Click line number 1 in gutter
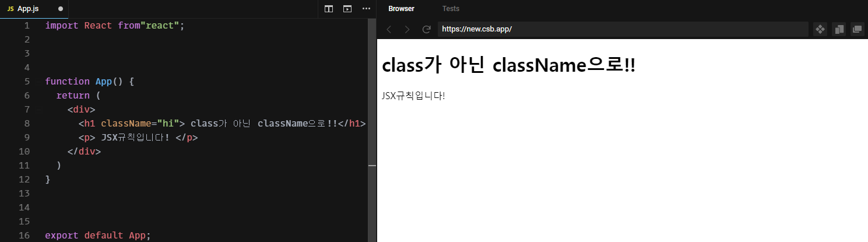 point(27,26)
